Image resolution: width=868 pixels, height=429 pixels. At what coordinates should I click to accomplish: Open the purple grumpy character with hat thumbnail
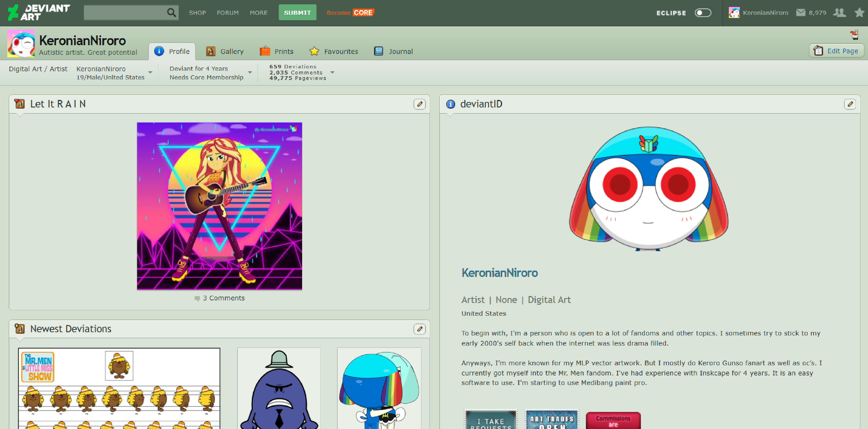(x=279, y=388)
